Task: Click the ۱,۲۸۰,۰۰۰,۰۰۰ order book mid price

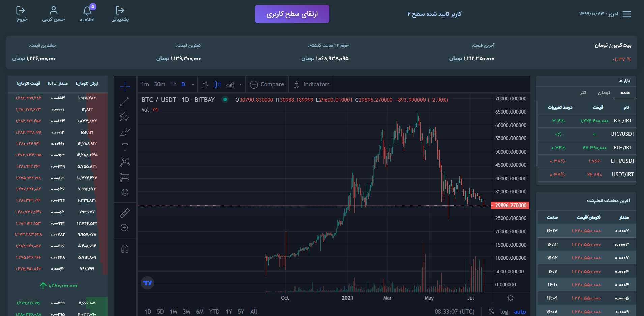Action: pyautogui.click(x=58, y=285)
